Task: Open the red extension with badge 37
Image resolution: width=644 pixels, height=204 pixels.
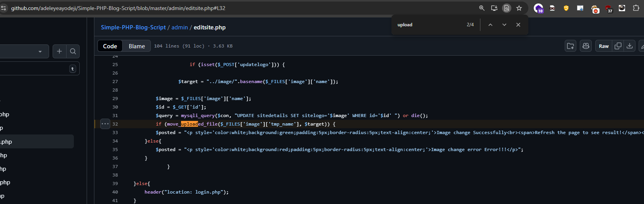Action: (609, 8)
